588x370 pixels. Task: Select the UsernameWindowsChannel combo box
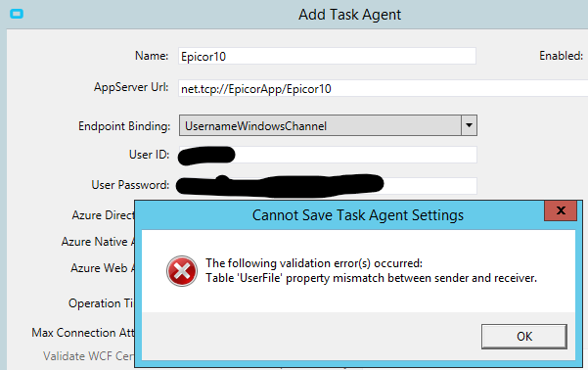pyautogui.click(x=328, y=125)
